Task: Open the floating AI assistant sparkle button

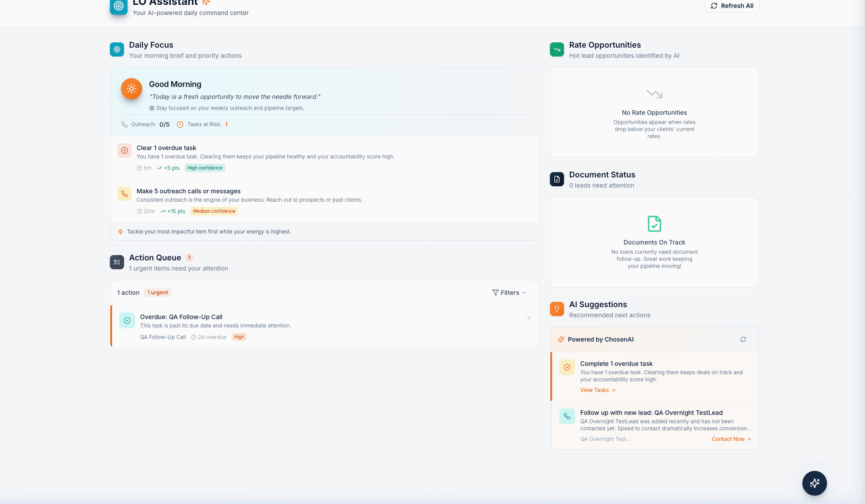Action: pyautogui.click(x=814, y=483)
